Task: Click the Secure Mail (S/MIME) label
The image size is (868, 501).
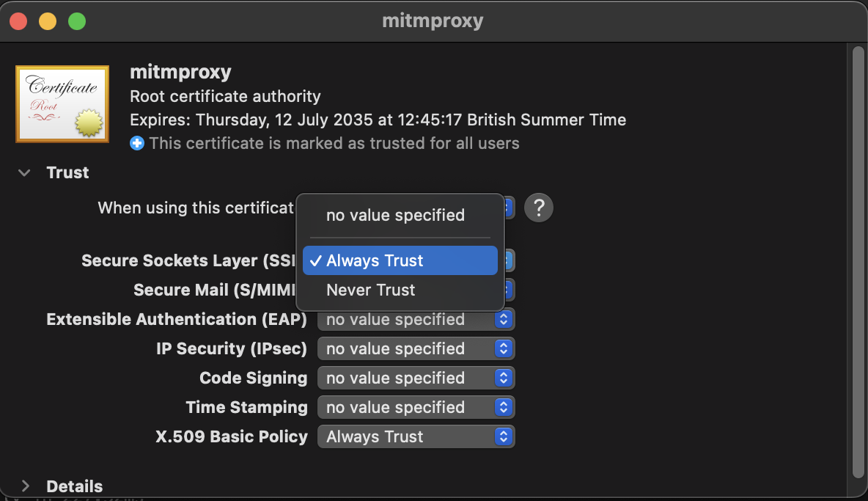Action: pos(215,290)
